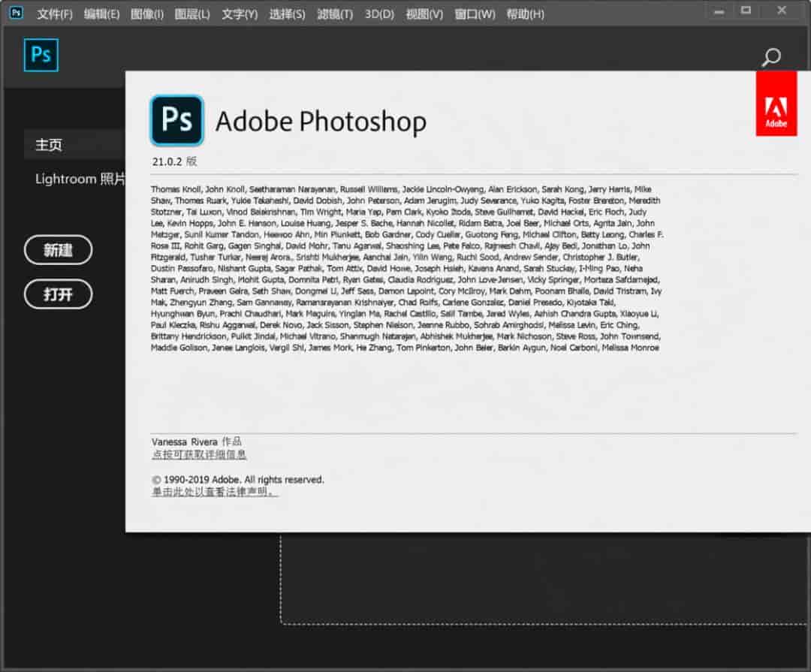Image resolution: width=811 pixels, height=672 pixels.
Task: Close the Photoshop window
Action: coord(782,11)
